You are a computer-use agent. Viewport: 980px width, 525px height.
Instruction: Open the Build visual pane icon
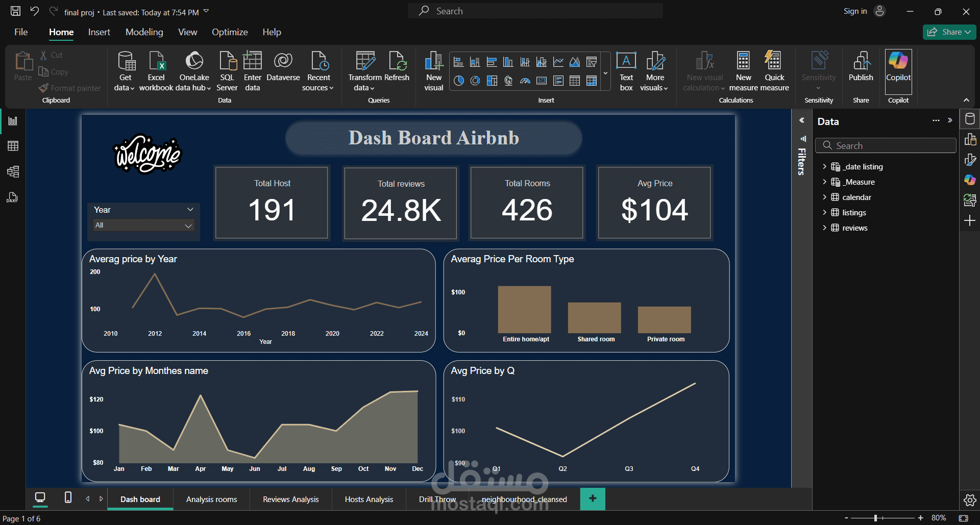point(970,139)
